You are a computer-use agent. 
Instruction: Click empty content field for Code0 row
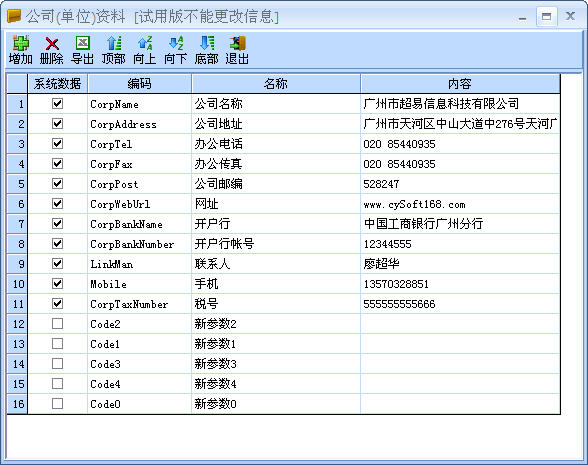pos(460,404)
